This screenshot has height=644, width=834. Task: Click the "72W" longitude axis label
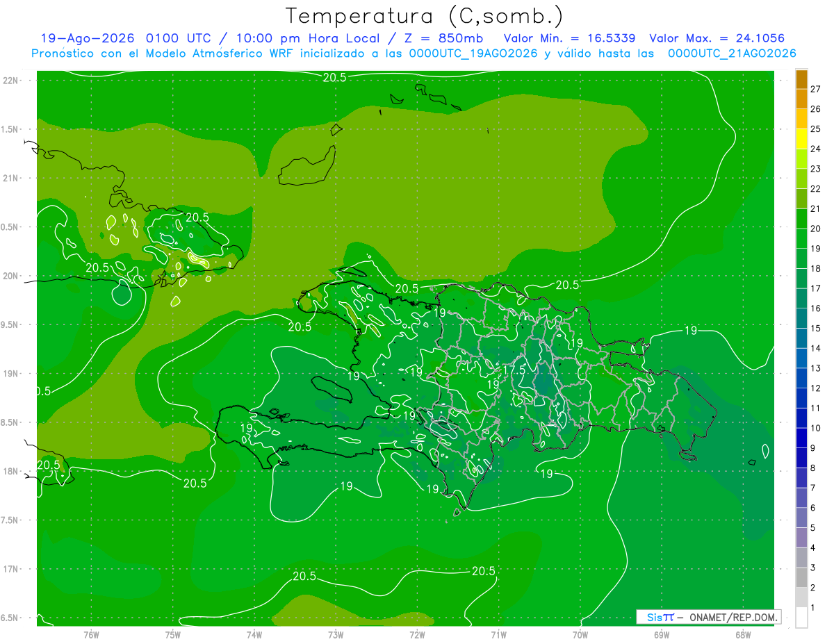tap(417, 634)
